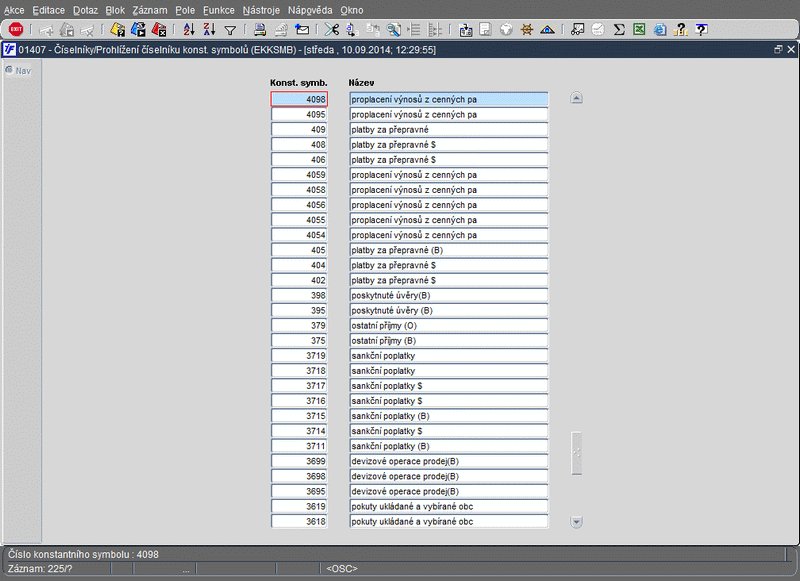Click the constant symbol 375 cell

click(x=299, y=340)
